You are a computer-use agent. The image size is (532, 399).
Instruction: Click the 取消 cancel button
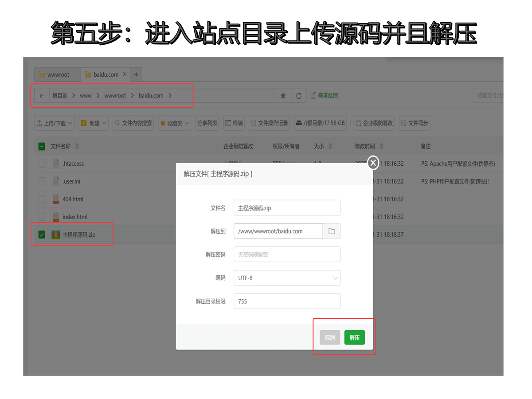(x=330, y=337)
